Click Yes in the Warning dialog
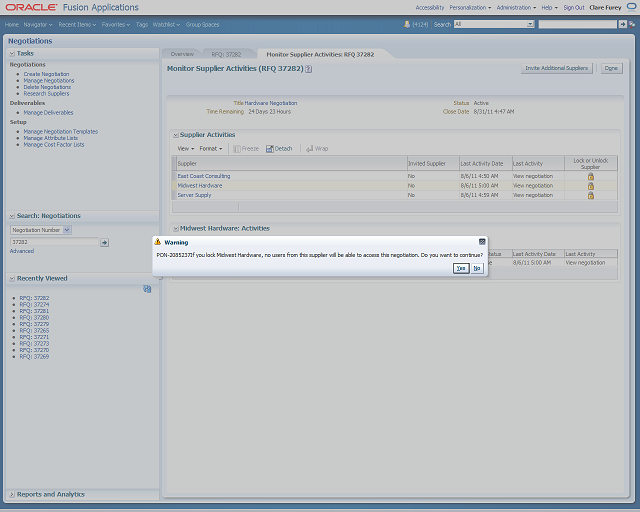The height and width of the screenshot is (512, 640). pos(461,268)
